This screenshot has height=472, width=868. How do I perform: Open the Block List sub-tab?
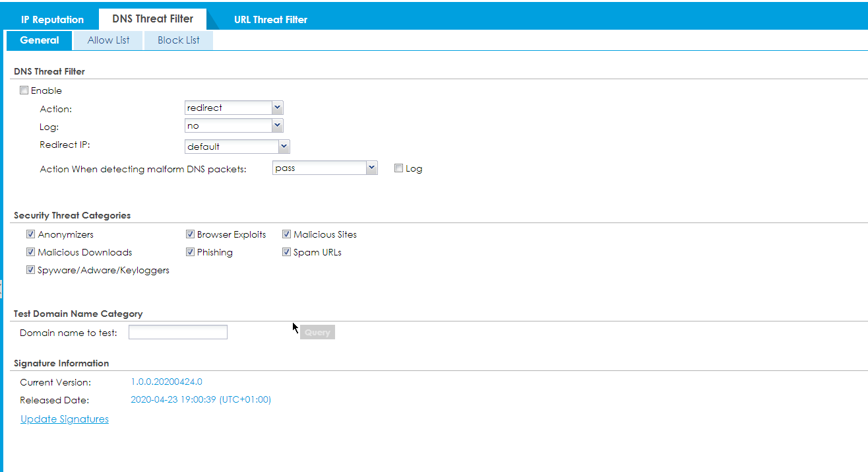[178, 40]
